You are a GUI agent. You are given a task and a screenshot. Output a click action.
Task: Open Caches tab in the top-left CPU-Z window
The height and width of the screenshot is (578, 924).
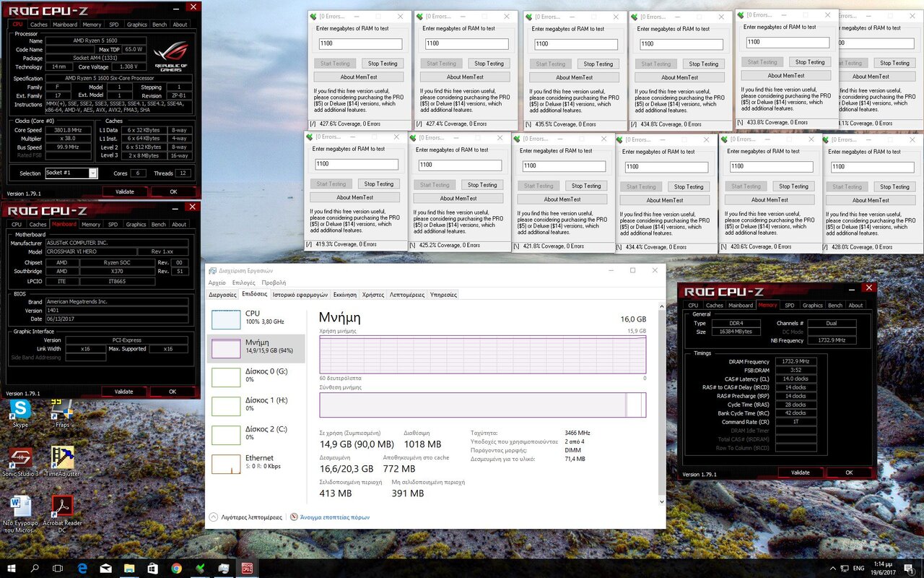pos(38,25)
